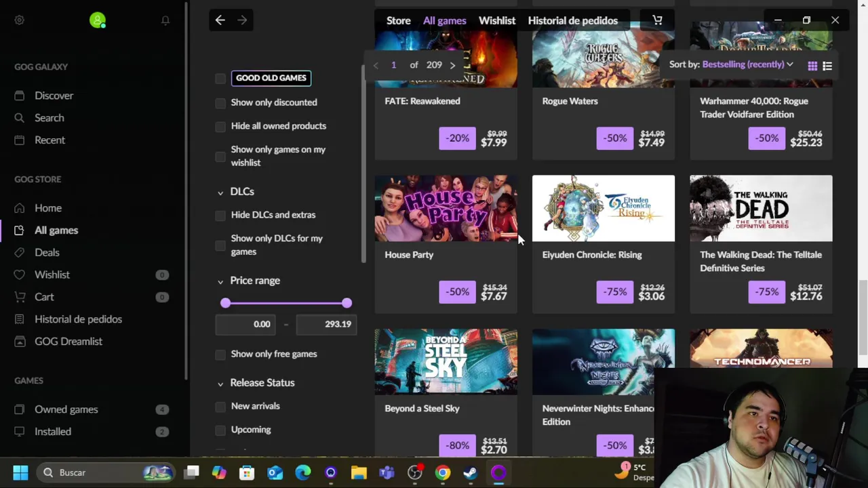Viewport: 868px width, 488px height.
Task: Click the page number 1 field
Action: tap(393, 65)
